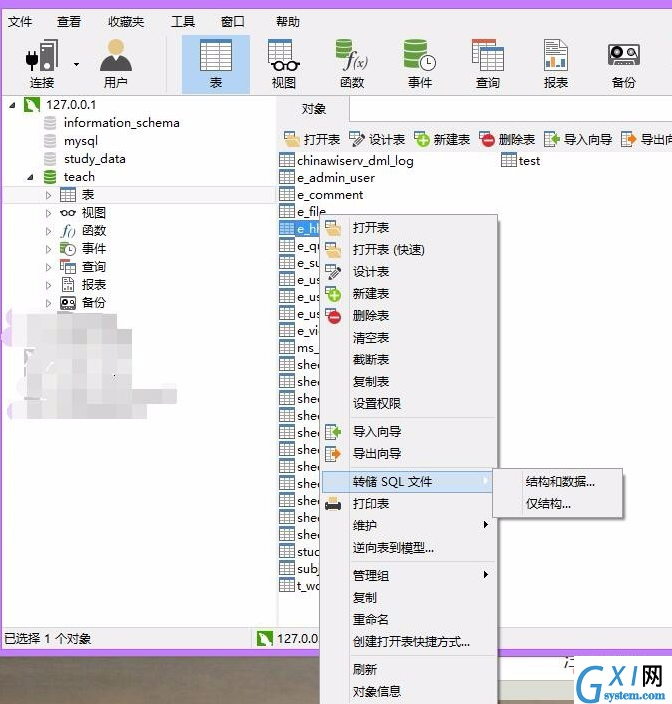Expand the 函数 node in tree
672x704 pixels.
(x=48, y=231)
